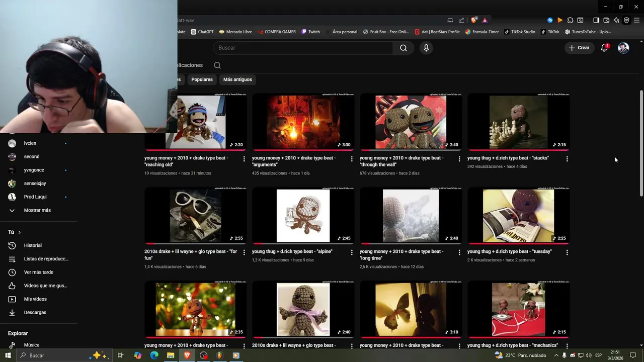Toggle the Brave sidebar panel icon

click(596, 20)
